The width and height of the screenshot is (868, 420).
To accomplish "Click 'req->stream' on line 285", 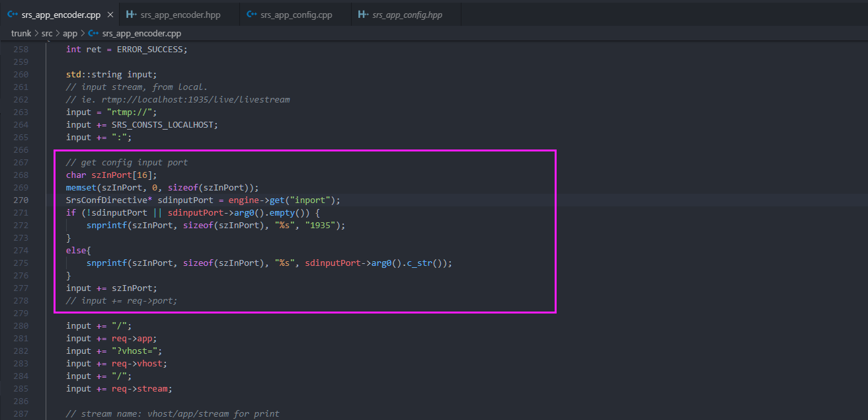I will click(x=139, y=389).
